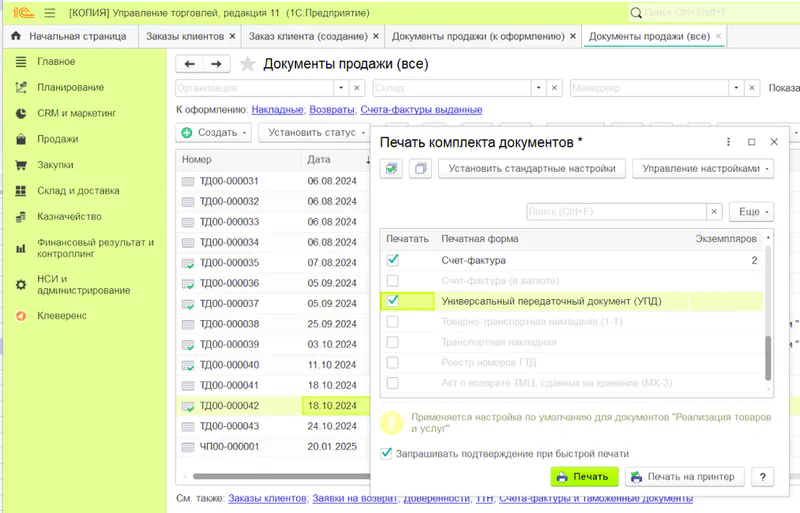Open the Клеверенс section icon
This screenshot has height=513, width=800.
click(20, 315)
